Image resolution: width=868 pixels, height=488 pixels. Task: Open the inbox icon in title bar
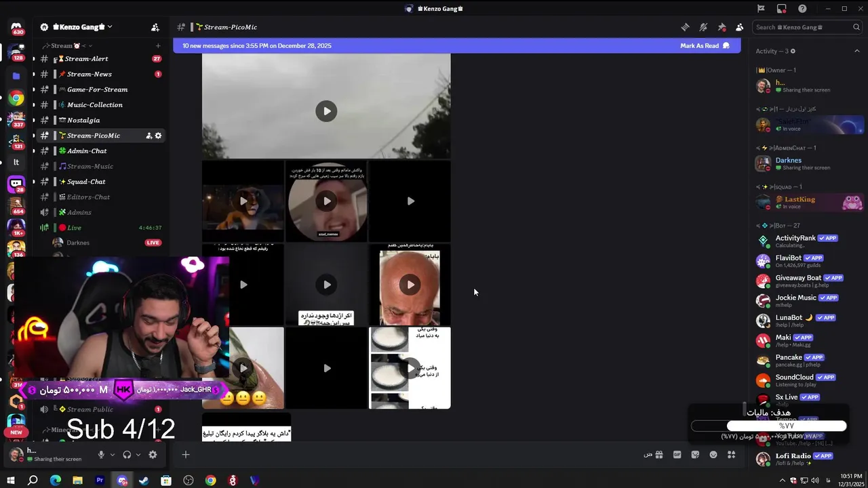782,9
